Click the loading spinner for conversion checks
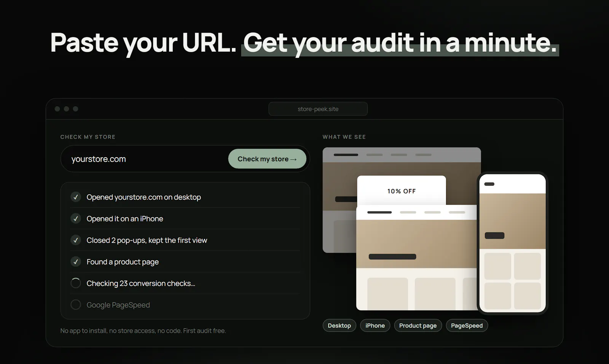The height and width of the screenshot is (364, 609). point(76,283)
